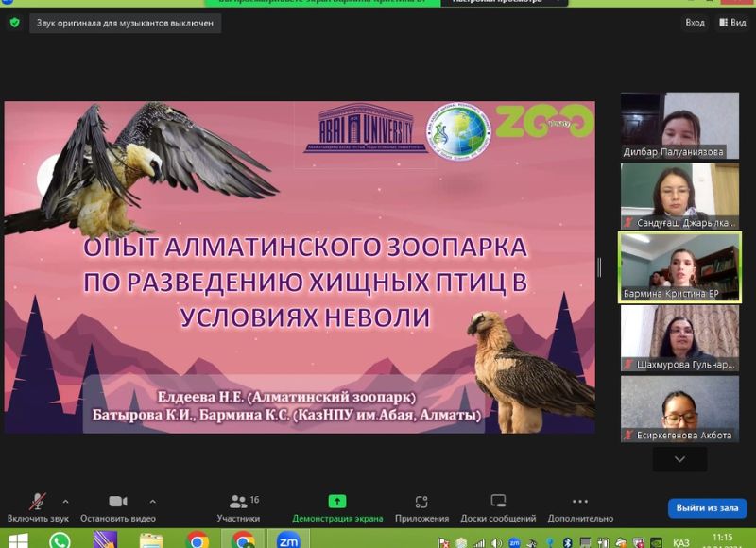Click the Выйти из зала button
This screenshot has width=756, height=548.
(x=707, y=508)
